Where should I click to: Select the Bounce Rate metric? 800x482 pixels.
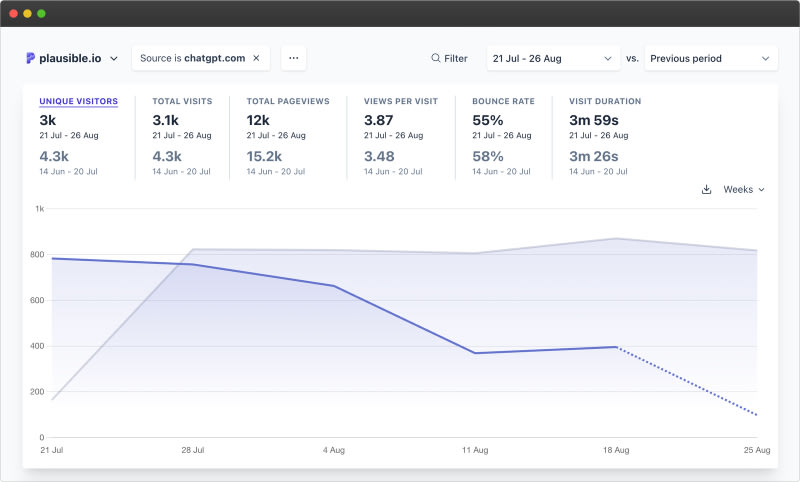pyautogui.click(x=503, y=101)
